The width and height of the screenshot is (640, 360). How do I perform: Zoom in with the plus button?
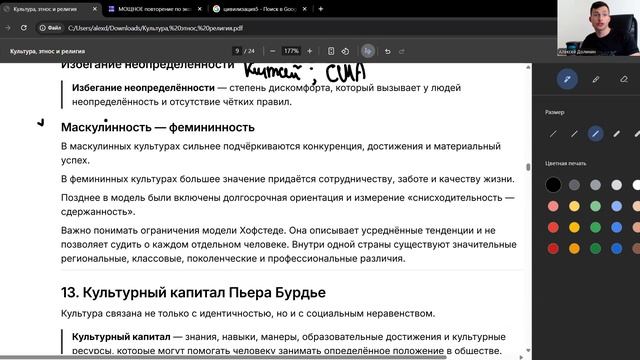309,51
